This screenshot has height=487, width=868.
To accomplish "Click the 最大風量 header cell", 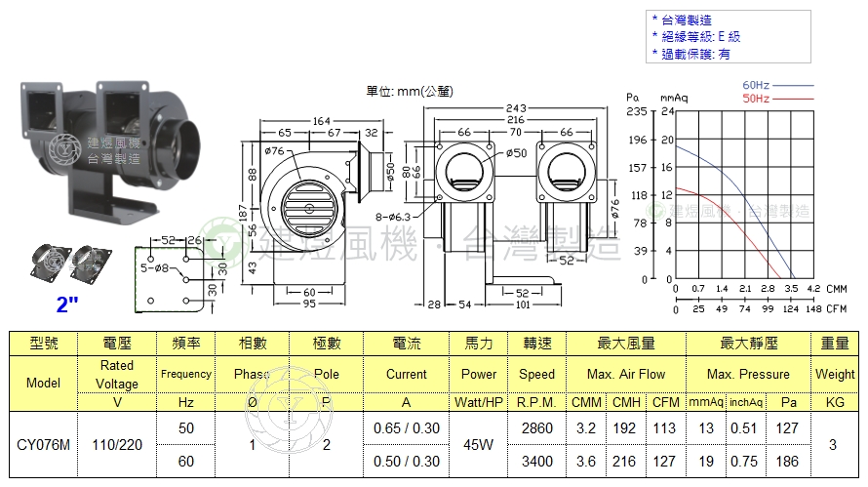I will click(x=626, y=344).
